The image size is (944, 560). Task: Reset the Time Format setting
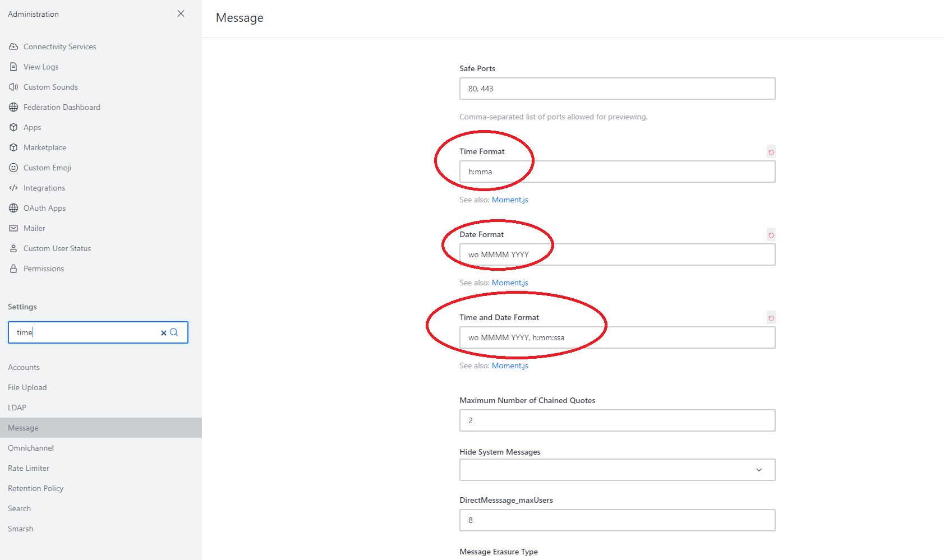(x=771, y=152)
